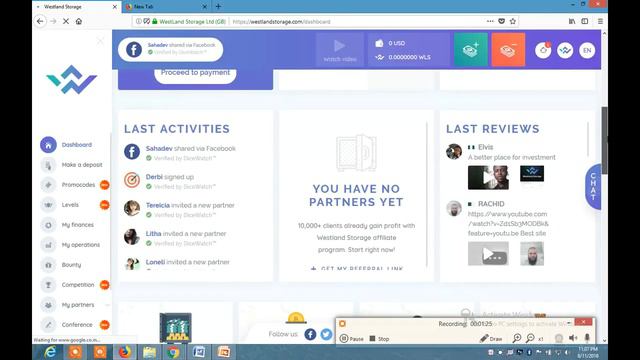Click Derbi signed up activity icon
Viewport: 640px width, 360px height.
point(132,180)
